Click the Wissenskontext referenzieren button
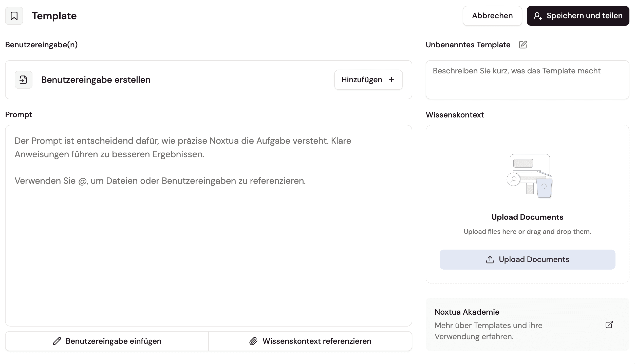The width and height of the screenshot is (635, 364). coord(310,341)
